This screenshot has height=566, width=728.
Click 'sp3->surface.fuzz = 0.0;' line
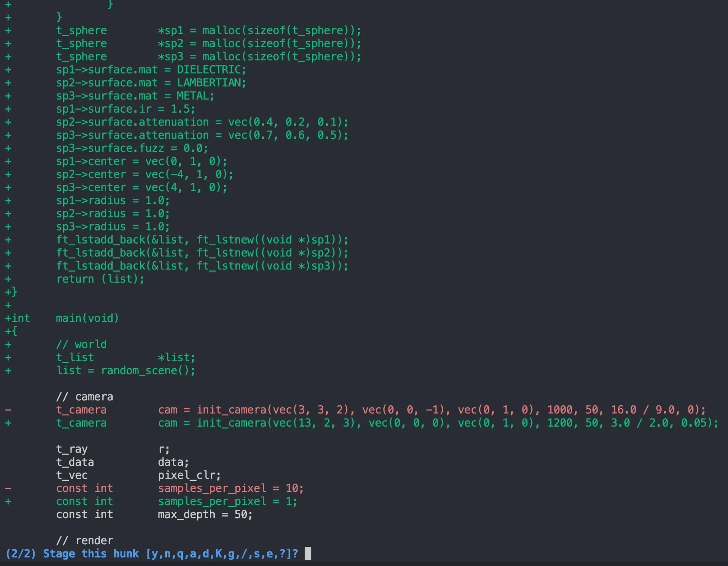pos(132,148)
